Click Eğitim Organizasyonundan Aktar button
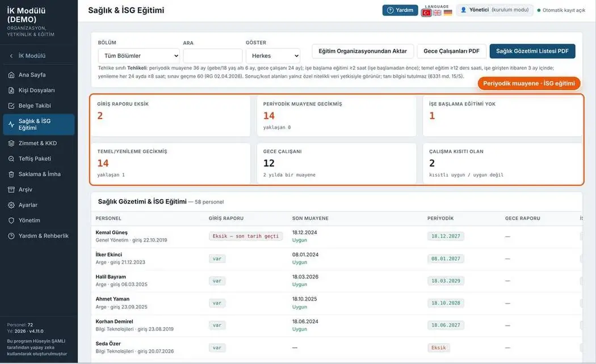Image resolution: width=596 pixels, height=364 pixels. (x=363, y=51)
